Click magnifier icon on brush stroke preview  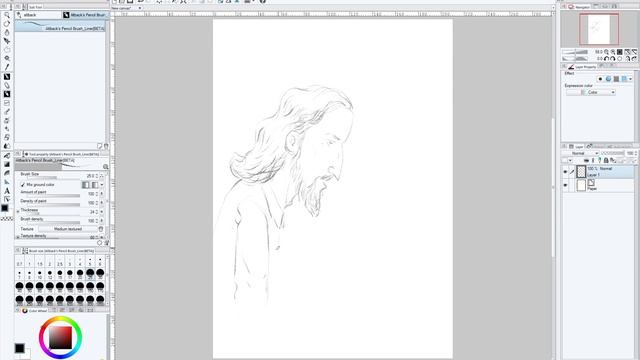pos(106,167)
